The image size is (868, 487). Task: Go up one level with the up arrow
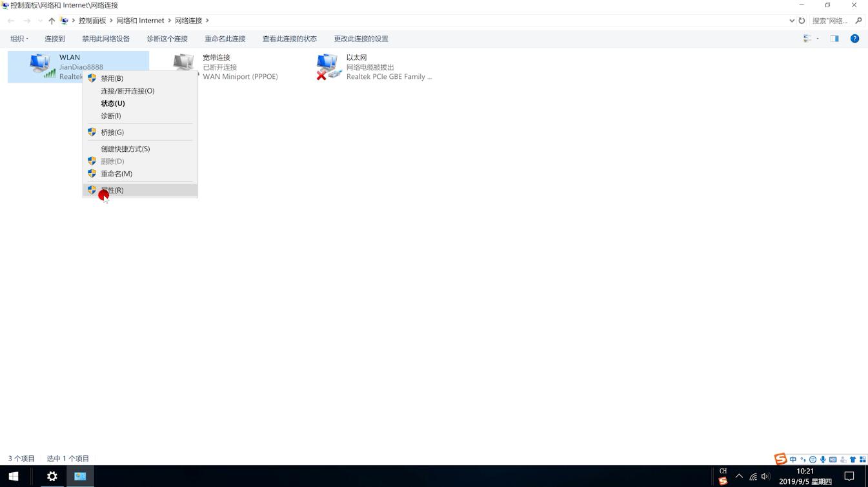coord(52,21)
